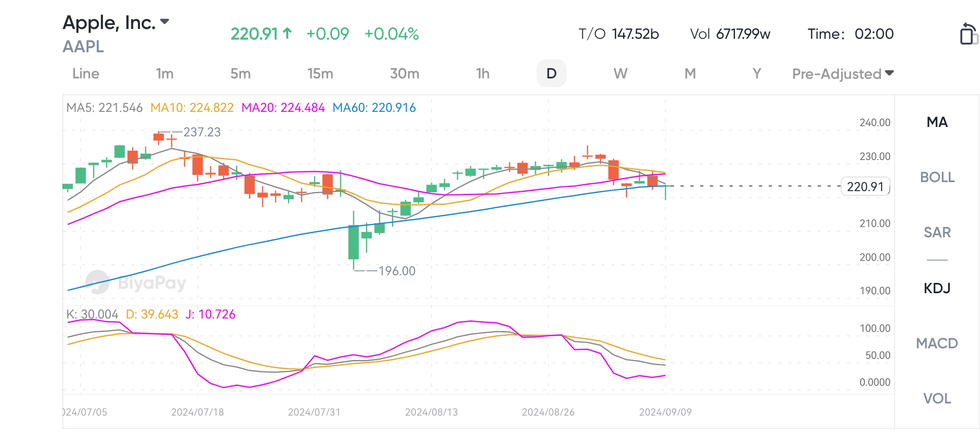Click the Vol 6717.99w volume value

[x=730, y=34]
